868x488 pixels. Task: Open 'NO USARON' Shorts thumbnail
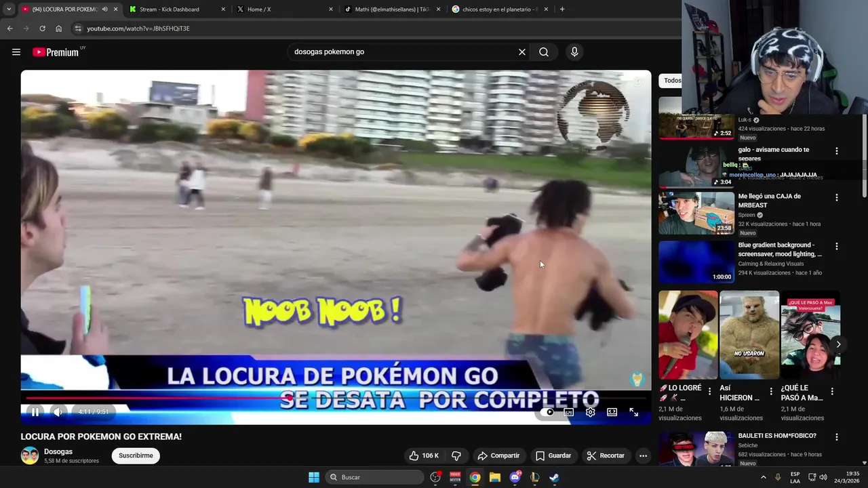(x=749, y=335)
